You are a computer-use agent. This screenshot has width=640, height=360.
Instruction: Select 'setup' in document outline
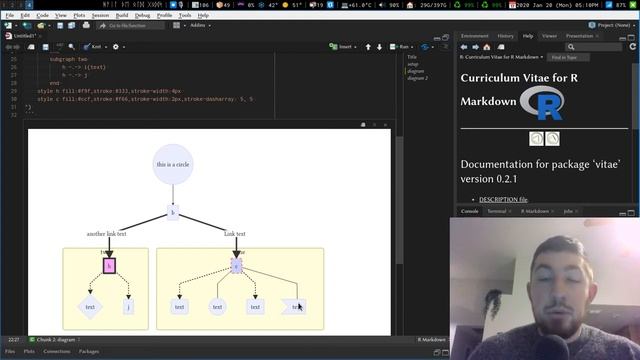pyautogui.click(x=413, y=64)
